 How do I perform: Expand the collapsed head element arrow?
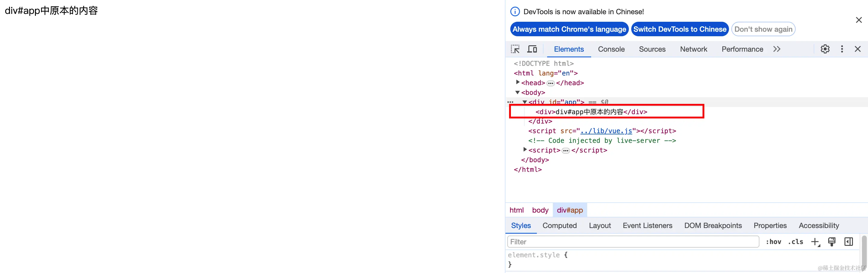pos(518,82)
